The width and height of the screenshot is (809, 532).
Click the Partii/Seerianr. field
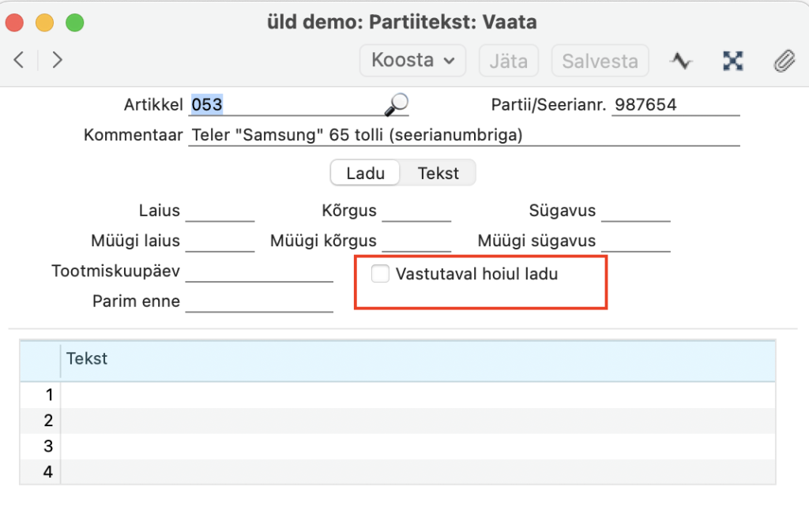pyautogui.click(x=675, y=105)
